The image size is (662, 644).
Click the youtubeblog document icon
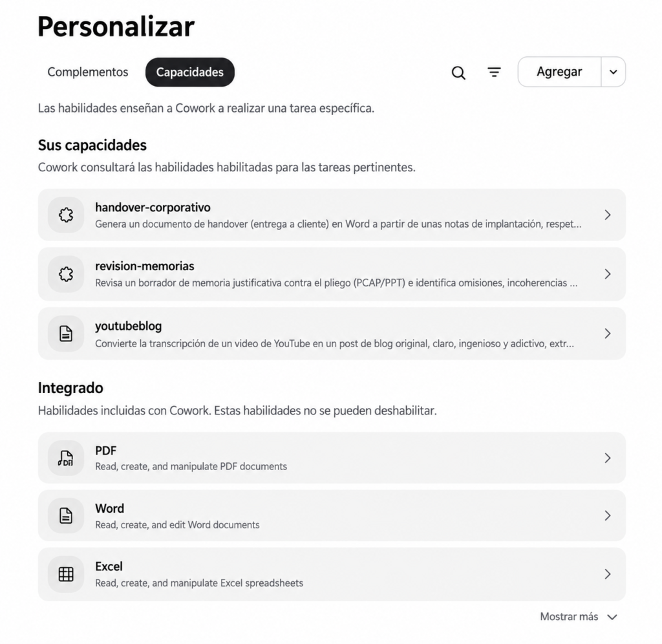pos(66,334)
